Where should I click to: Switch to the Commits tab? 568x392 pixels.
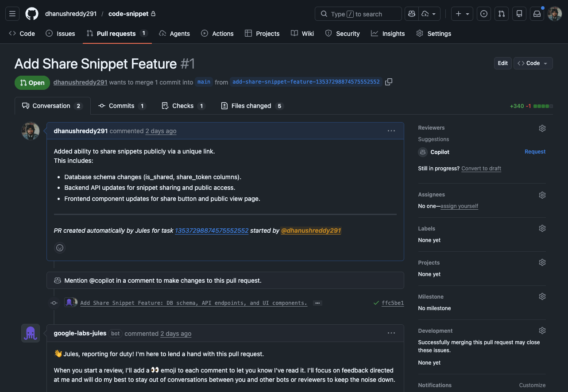(122, 106)
